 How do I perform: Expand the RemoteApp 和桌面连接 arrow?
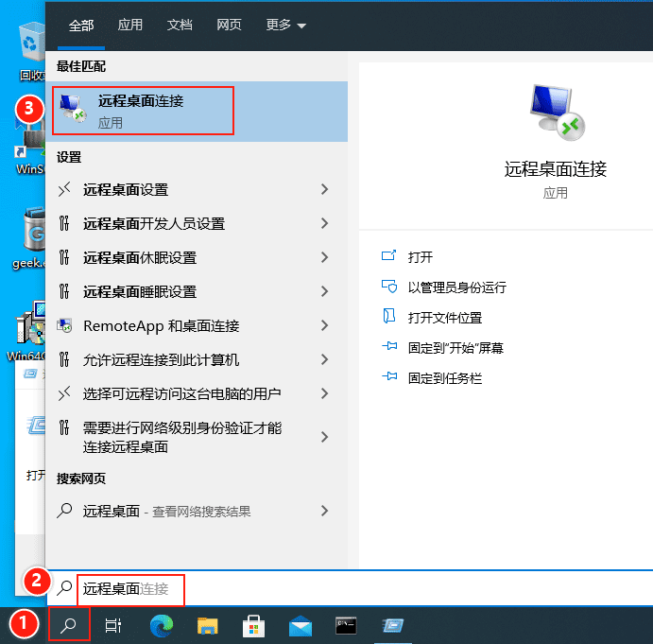pos(325,325)
